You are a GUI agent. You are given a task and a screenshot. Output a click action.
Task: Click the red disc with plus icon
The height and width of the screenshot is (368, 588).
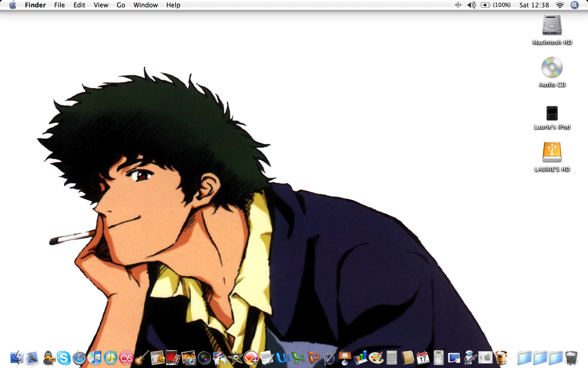251,357
